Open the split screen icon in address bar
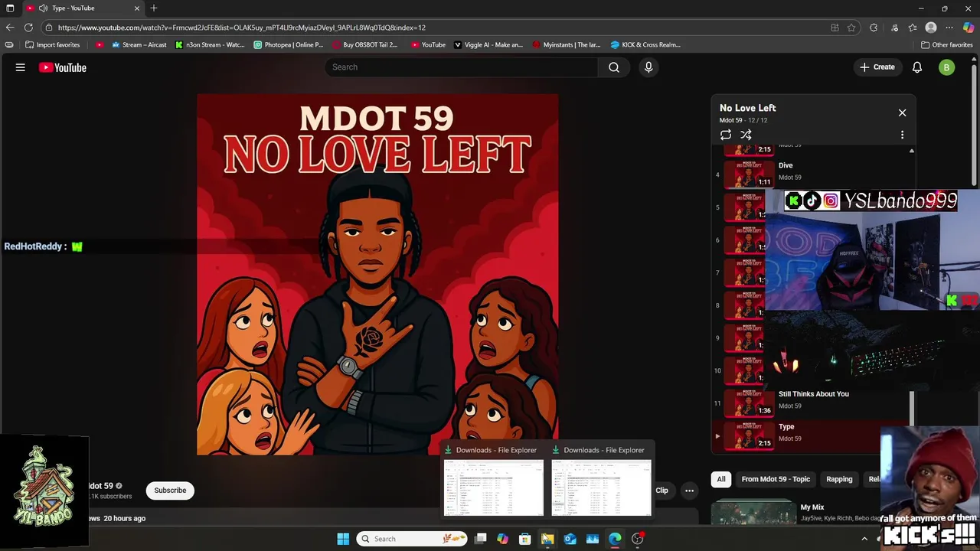The image size is (980, 551). tap(835, 28)
